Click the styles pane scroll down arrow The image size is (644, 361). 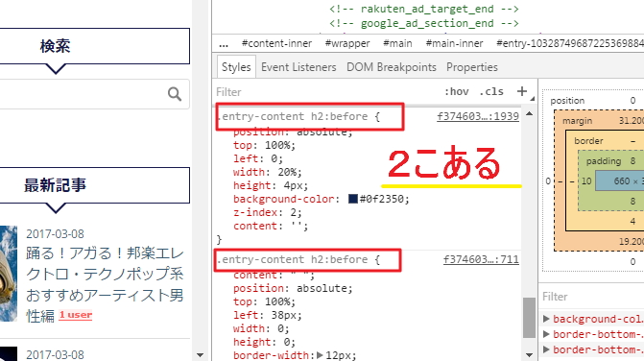click(x=529, y=355)
